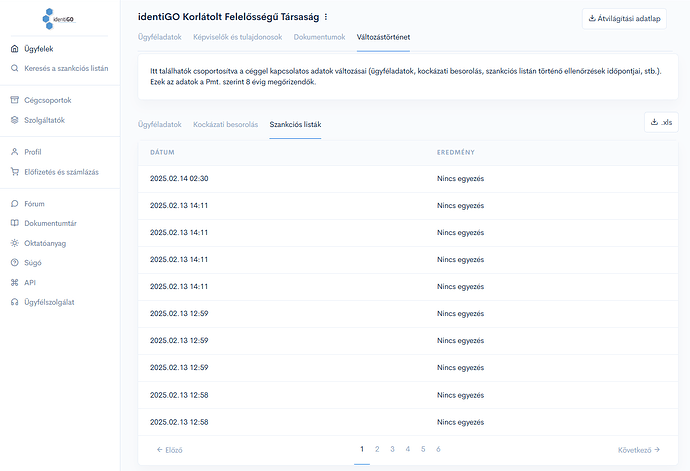Screen dimensions: 690x471
Task: Click the Oktatóanyag sun icon
Action: coord(15,243)
